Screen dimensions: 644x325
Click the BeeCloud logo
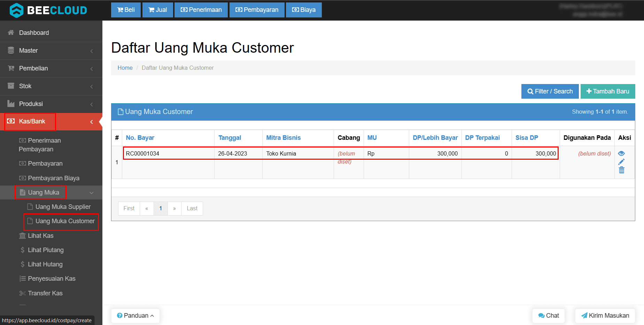point(48,10)
